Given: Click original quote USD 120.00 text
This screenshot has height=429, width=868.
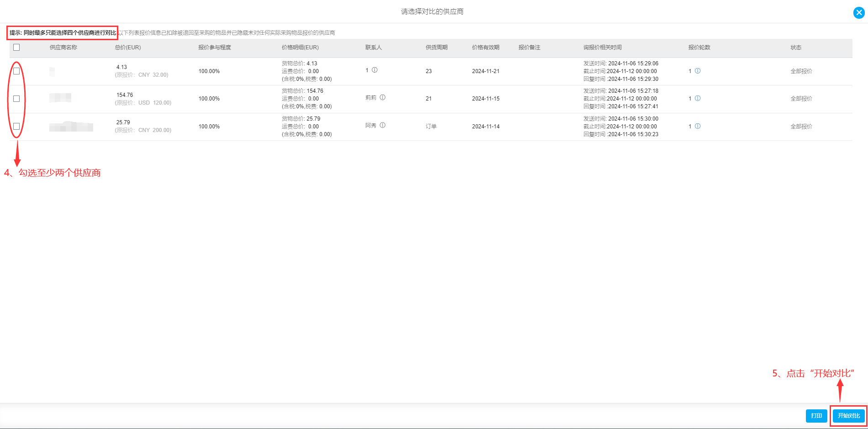Looking at the screenshot, I should tap(143, 103).
